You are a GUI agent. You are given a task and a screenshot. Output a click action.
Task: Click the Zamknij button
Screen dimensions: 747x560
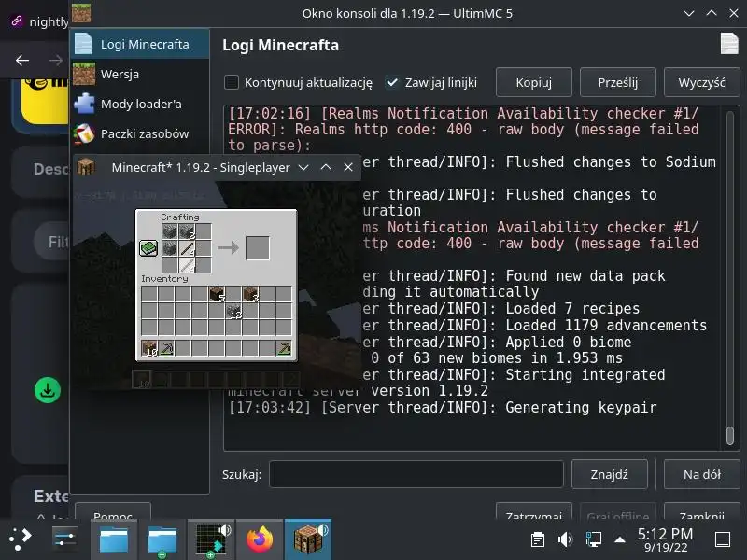702,511
